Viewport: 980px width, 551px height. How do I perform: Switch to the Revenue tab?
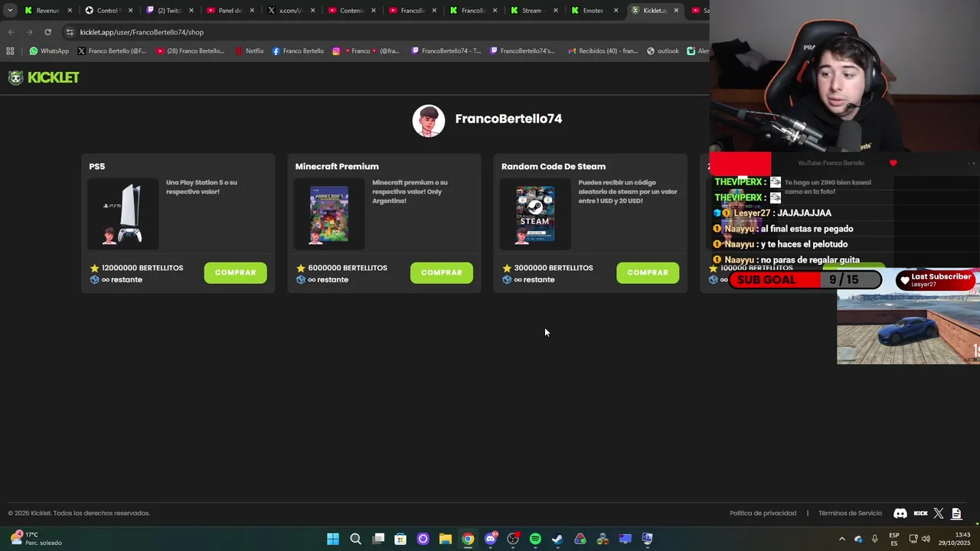pos(47,11)
